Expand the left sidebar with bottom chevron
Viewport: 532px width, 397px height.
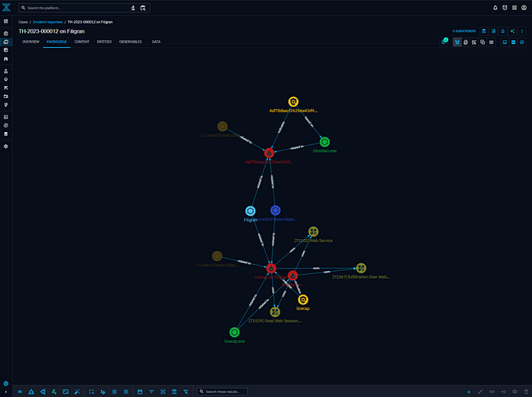[6, 392]
